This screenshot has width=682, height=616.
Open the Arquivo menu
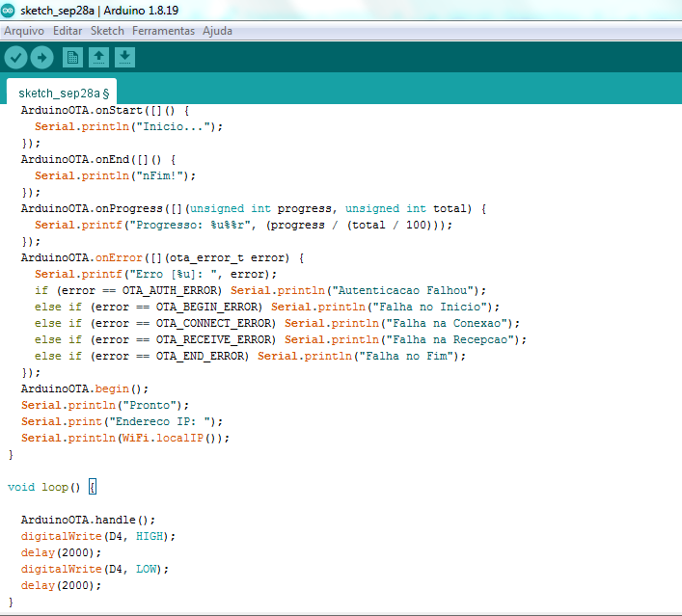[24, 31]
